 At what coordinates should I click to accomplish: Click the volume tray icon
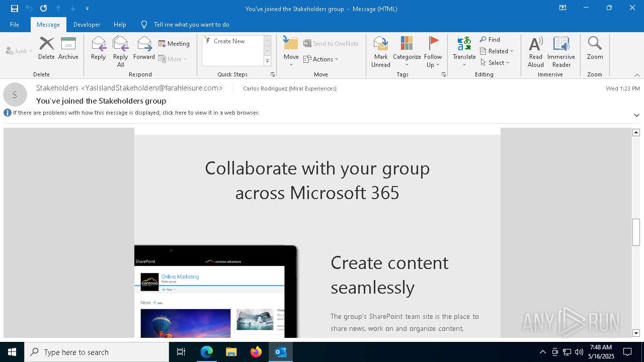click(x=579, y=352)
